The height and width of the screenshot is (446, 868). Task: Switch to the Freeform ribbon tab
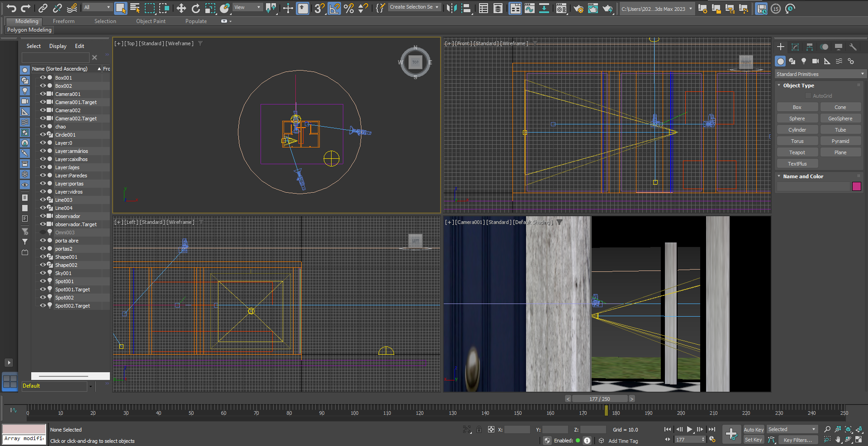(x=63, y=21)
